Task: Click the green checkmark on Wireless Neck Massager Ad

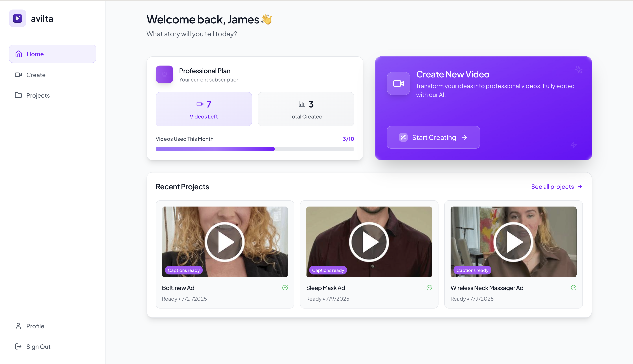Action: tap(573, 288)
